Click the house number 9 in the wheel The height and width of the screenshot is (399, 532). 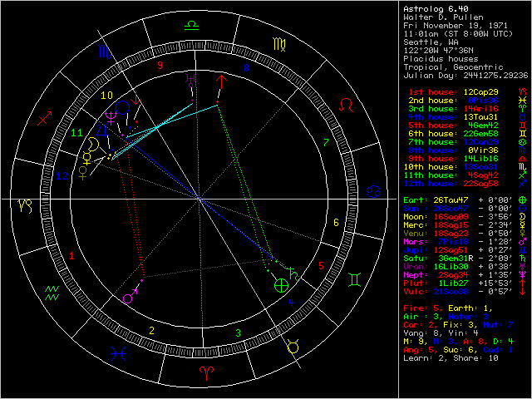pos(160,65)
